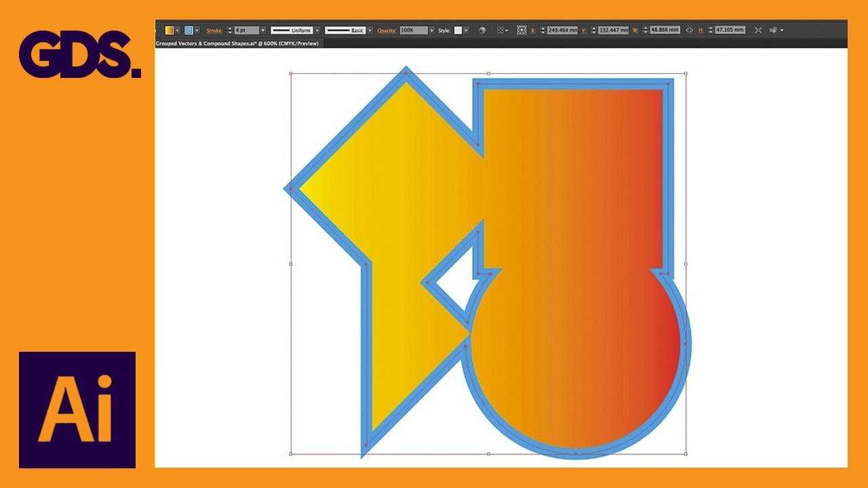Click the height 47.105 mm field
The image size is (868, 488).
pos(730,30)
